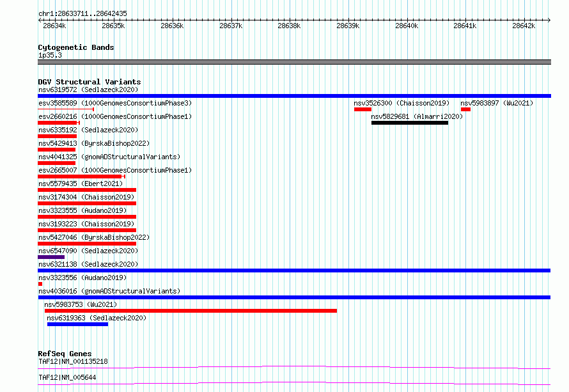Open nsv5829681 (Almarri2020) variant label
This screenshot has height=392, width=569.
pos(417,116)
